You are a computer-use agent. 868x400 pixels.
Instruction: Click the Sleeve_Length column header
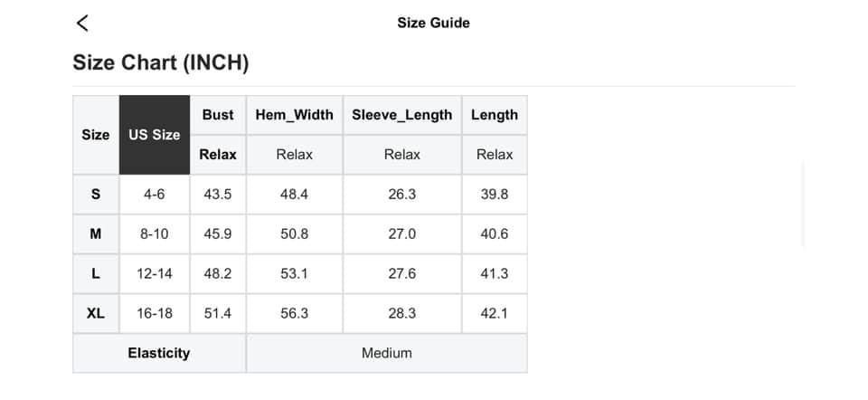401,115
